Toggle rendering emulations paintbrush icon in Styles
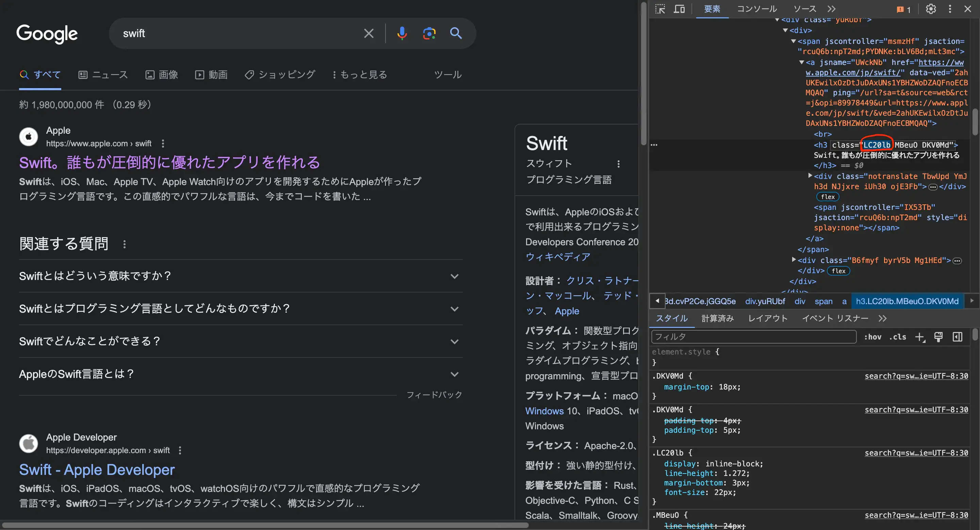980x530 pixels. [x=938, y=337]
